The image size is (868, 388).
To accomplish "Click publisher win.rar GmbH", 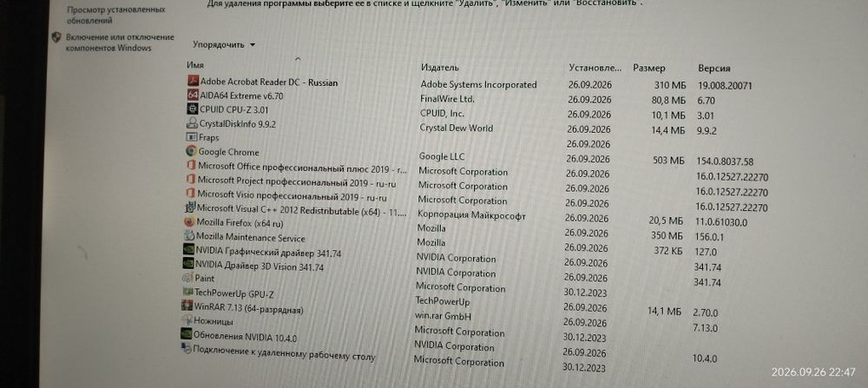I will pyautogui.click(x=443, y=317).
